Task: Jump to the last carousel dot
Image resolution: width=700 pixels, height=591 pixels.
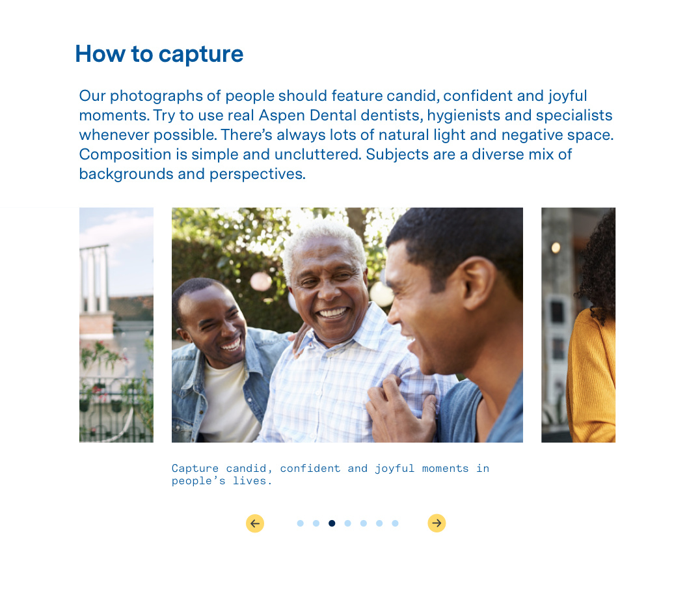Action: pyautogui.click(x=395, y=523)
